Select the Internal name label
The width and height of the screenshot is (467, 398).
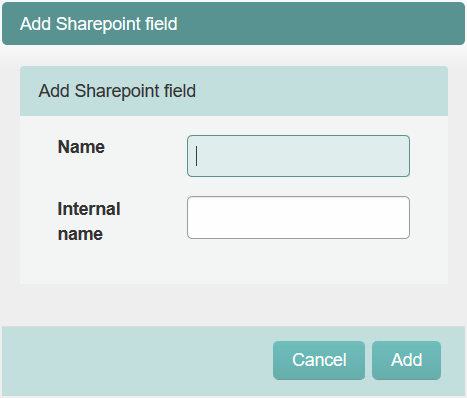pyautogui.click(x=89, y=221)
